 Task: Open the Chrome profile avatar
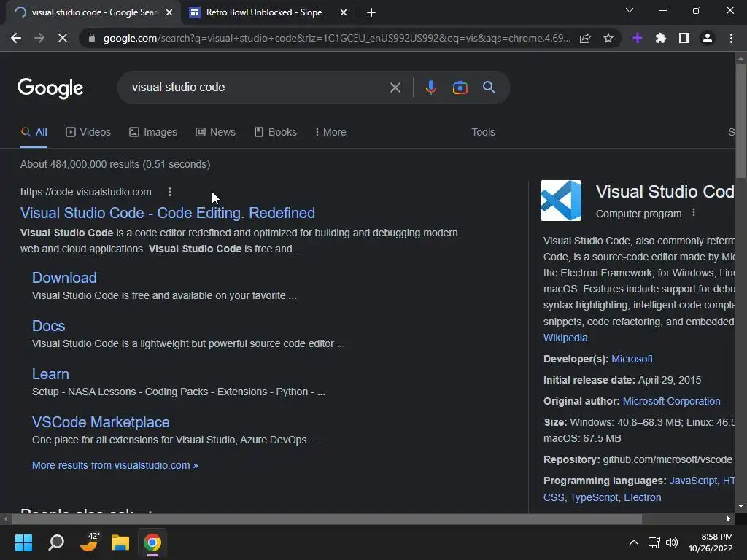point(708,38)
